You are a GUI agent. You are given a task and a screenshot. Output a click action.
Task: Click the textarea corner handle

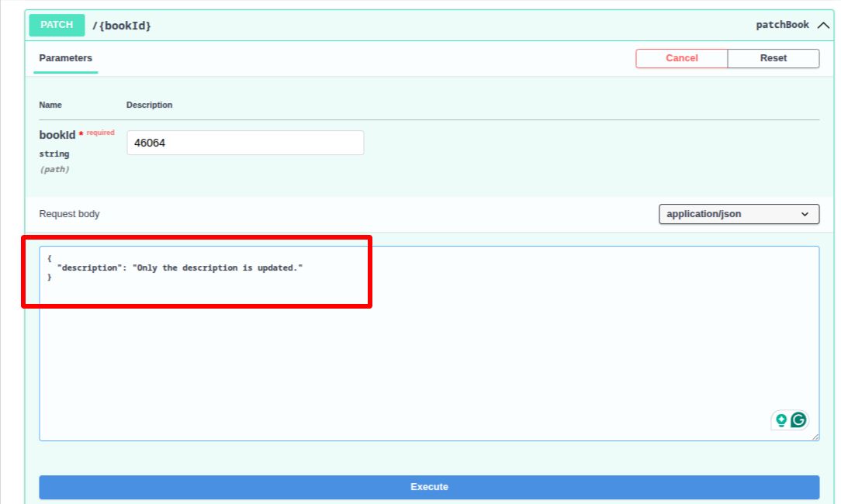point(815,437)
